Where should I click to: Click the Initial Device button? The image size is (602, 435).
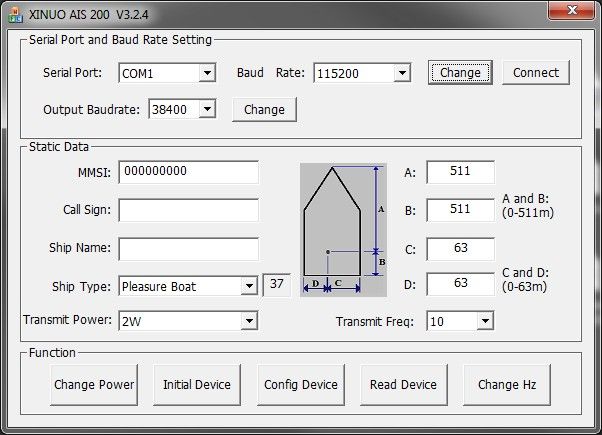(x=197, y=385)
